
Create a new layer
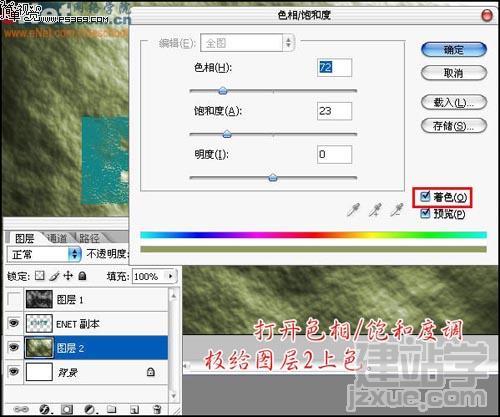point(134,409)
